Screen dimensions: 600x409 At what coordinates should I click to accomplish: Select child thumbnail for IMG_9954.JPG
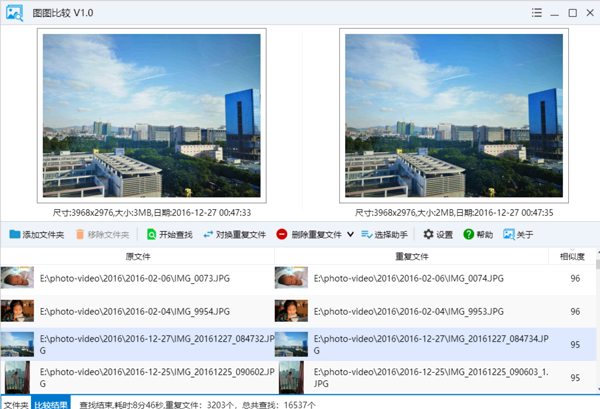[17, 311]
